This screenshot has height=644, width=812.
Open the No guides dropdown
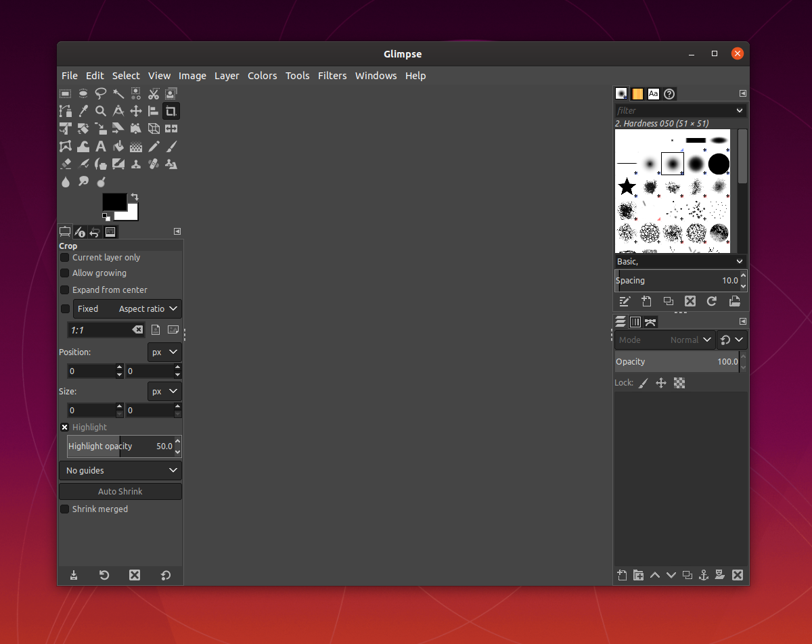120,470
